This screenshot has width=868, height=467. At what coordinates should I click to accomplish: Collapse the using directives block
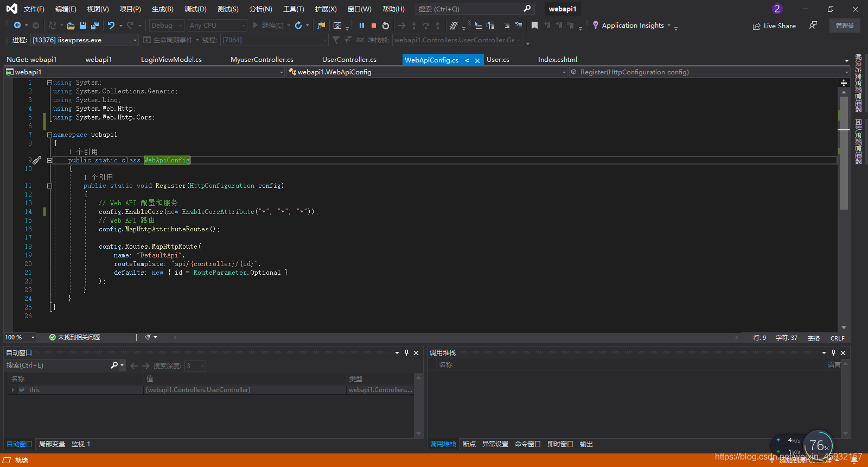click(x=49, y=83)
